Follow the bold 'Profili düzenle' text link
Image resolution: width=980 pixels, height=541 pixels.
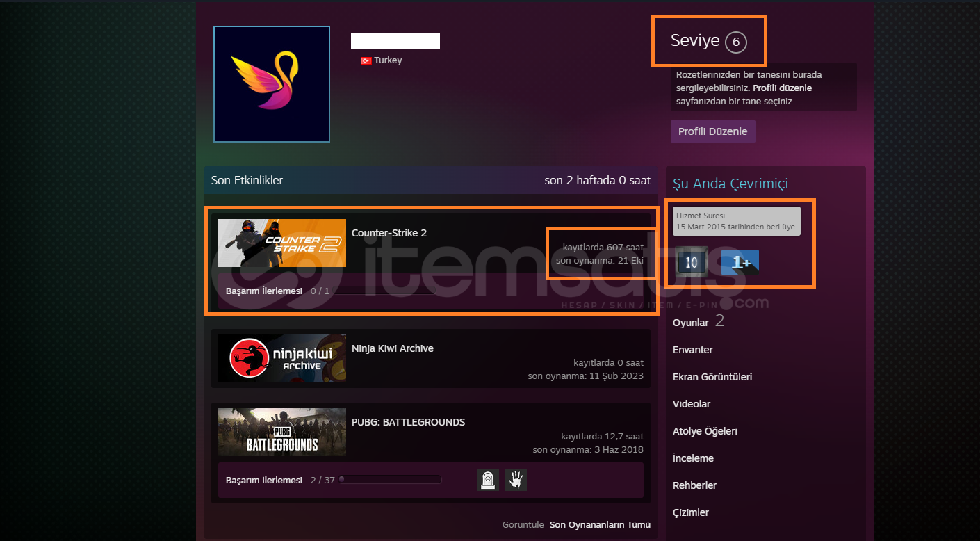point(782,88)
